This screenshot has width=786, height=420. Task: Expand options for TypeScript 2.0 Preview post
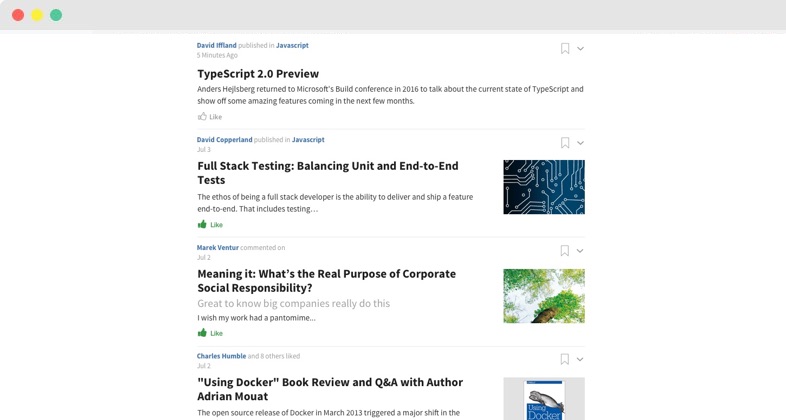tap(581, 49)
